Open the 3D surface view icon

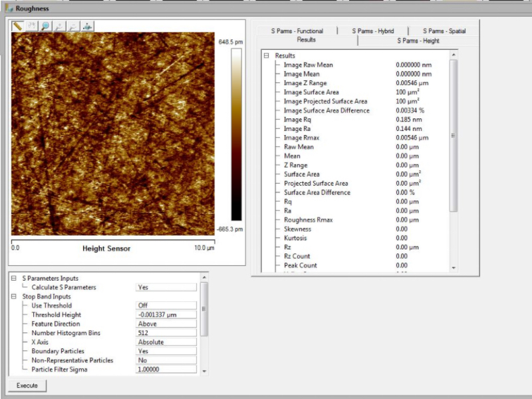(x=88, y=26)
